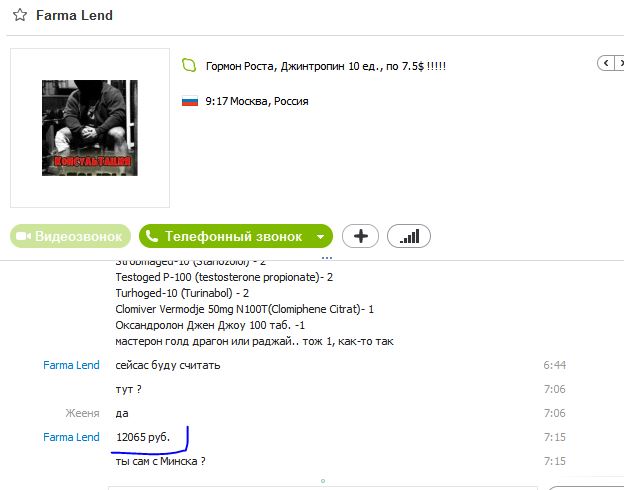Expand the phone call dropdown arrow
This screenshot has width=624, height=490.
[321, 236]
